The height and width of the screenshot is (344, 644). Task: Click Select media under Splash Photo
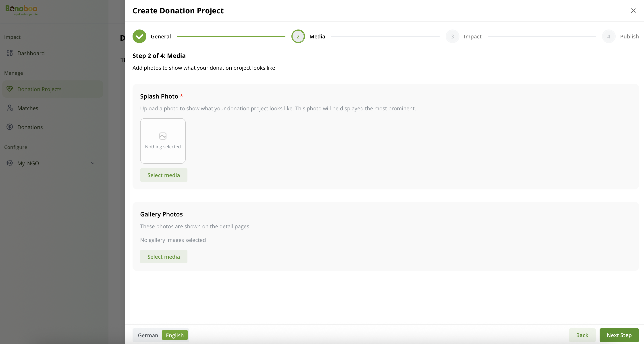164,175
